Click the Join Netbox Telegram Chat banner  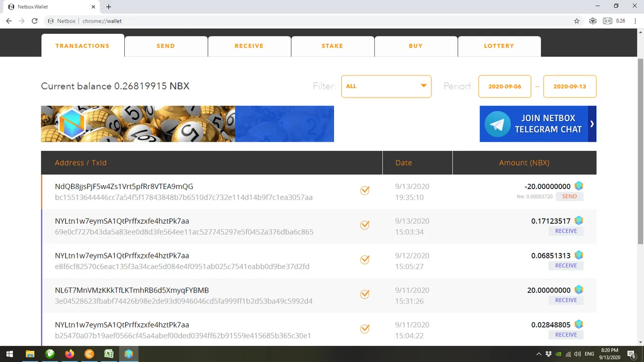pos(538,124)
